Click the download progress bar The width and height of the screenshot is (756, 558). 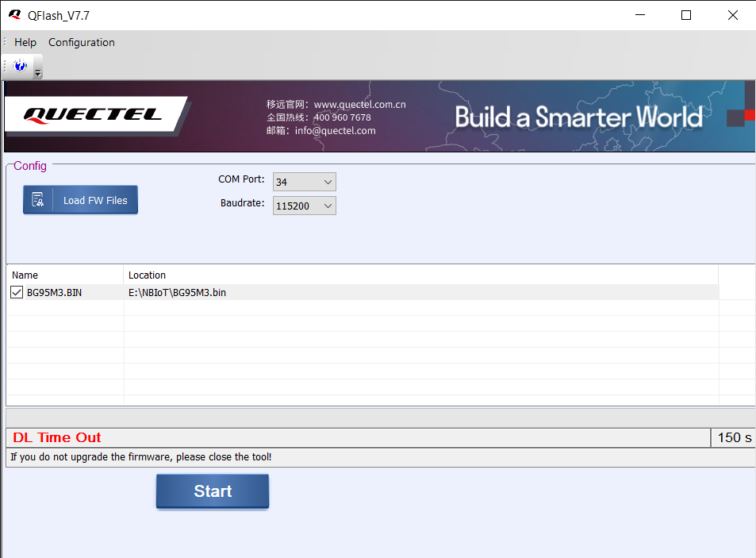pos(378,418)
